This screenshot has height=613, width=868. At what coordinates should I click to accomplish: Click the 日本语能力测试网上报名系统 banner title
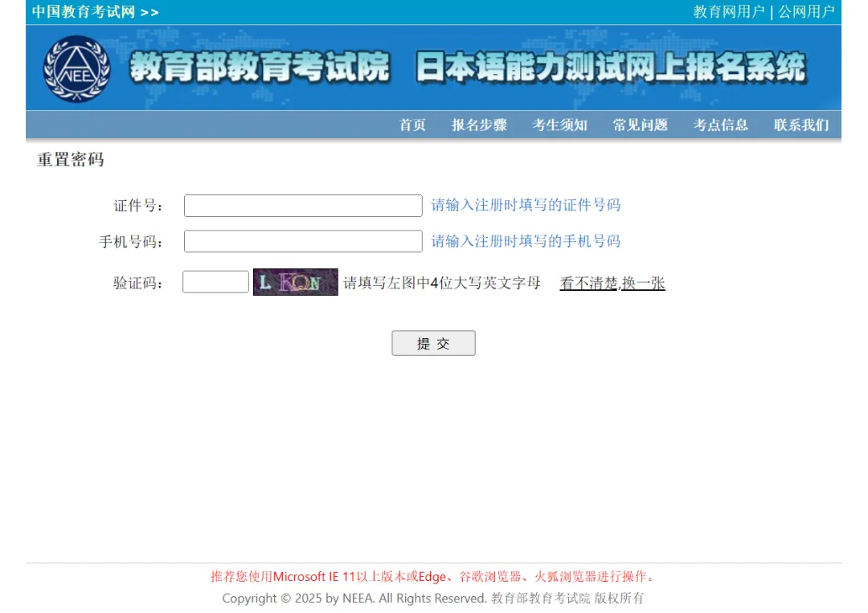(611, 67)
